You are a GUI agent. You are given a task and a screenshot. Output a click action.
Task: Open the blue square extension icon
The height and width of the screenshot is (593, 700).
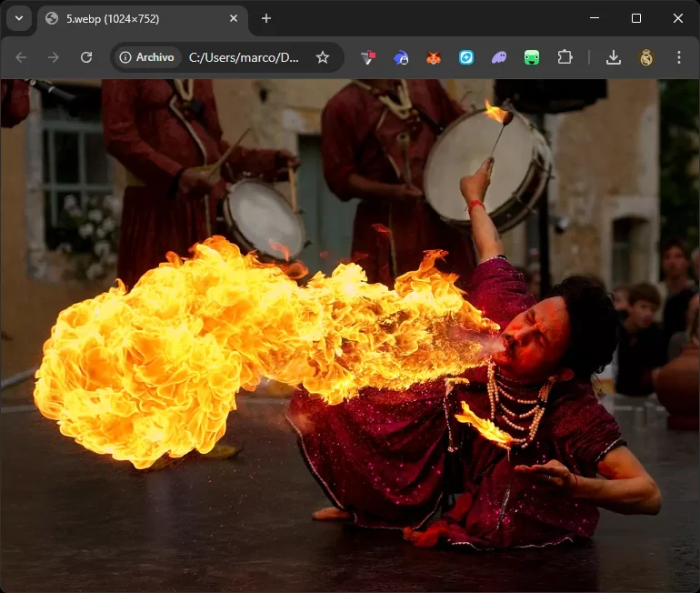tap(466, 57)
